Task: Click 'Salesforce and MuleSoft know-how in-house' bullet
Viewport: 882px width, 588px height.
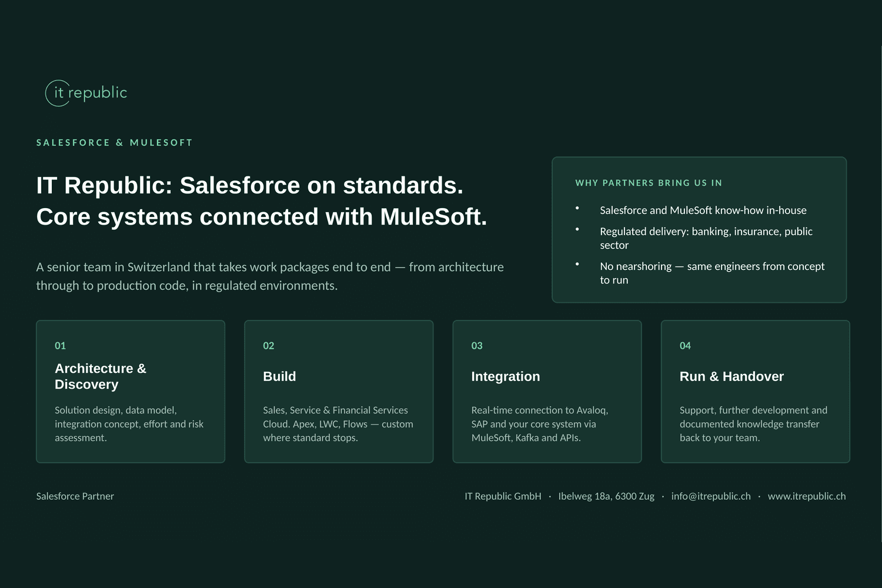Action: tap(703, 211)
